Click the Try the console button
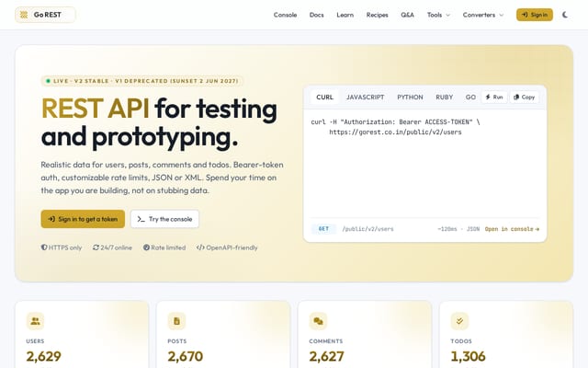 164,219
